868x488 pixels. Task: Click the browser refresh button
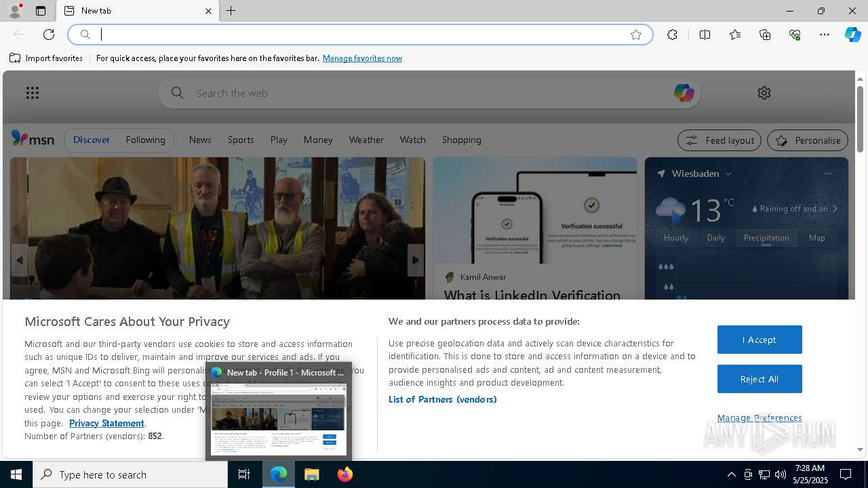tap(49, 35)
